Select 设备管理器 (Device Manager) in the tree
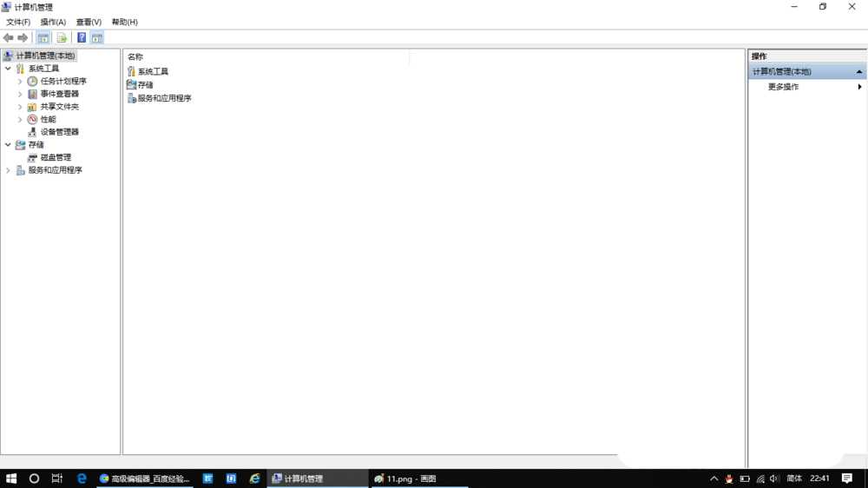 pyautogui.click(x=59, y=132)
